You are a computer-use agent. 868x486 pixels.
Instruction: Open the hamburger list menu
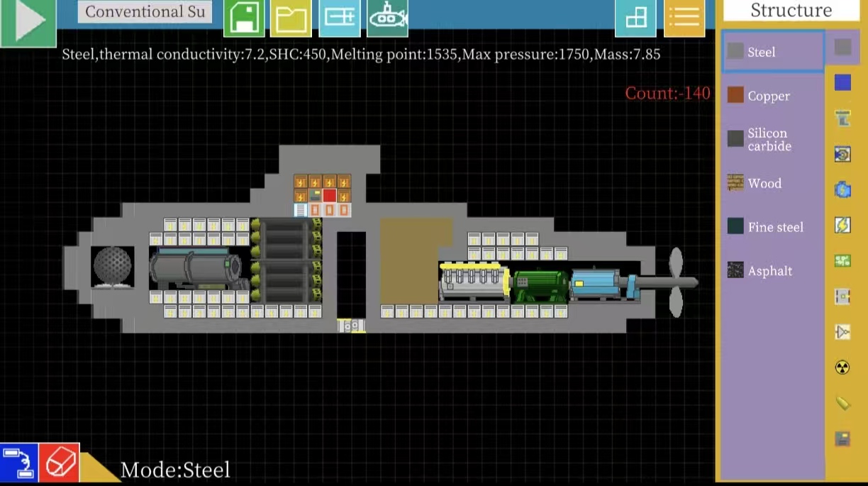(x=684, y=18)
